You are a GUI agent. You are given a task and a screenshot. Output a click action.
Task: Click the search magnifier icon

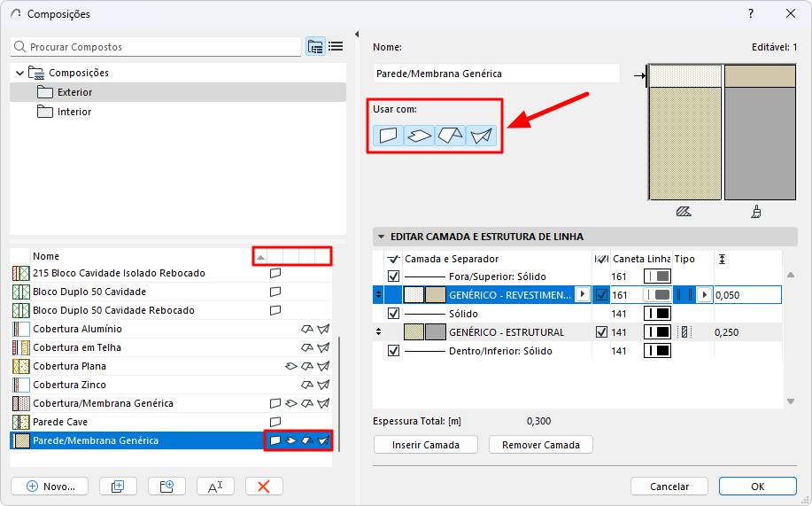(x=19, y=47)
